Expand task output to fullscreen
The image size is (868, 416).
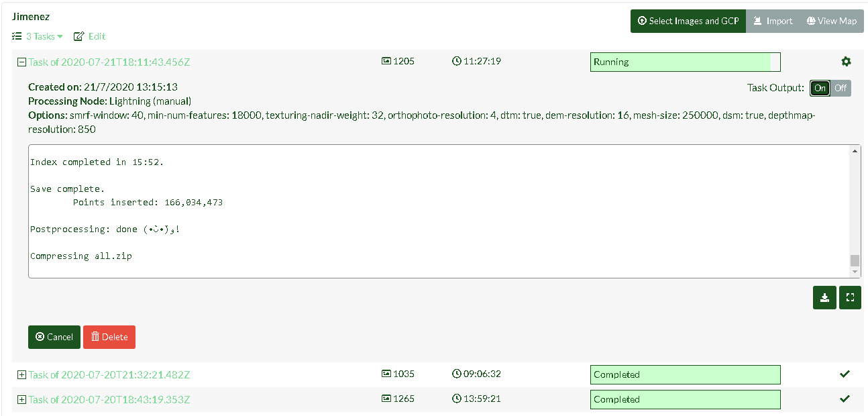click(x=850, y=297)
